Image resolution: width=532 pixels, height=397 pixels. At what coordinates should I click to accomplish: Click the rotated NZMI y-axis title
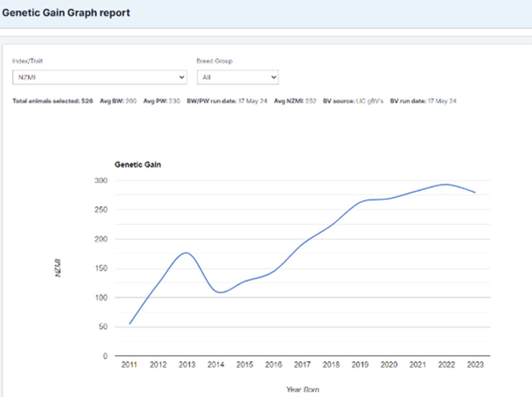coord(58,268)
